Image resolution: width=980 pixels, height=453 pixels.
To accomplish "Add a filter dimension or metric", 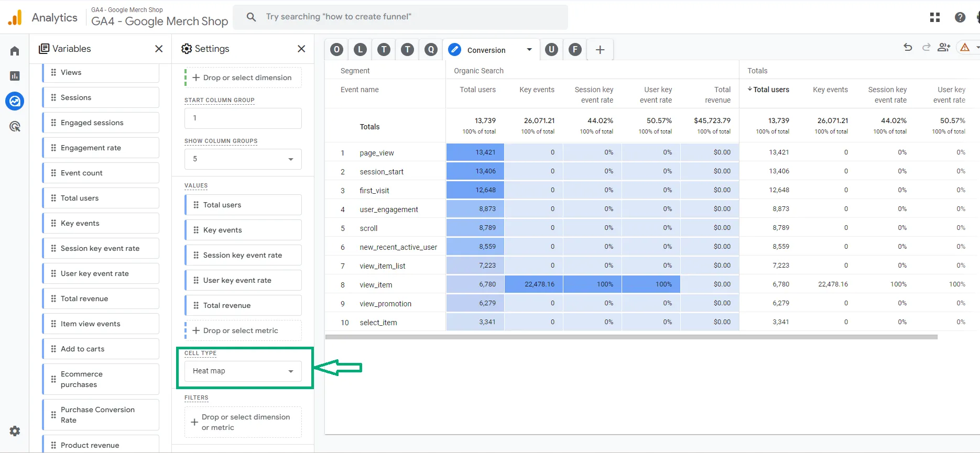I will click(x=243, y=422).
